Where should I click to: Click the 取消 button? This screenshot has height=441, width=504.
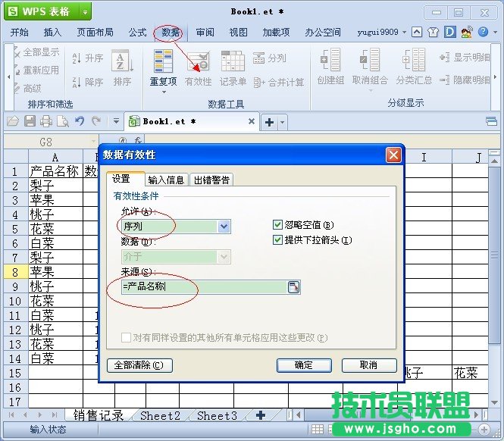click(x=369, y=365)
